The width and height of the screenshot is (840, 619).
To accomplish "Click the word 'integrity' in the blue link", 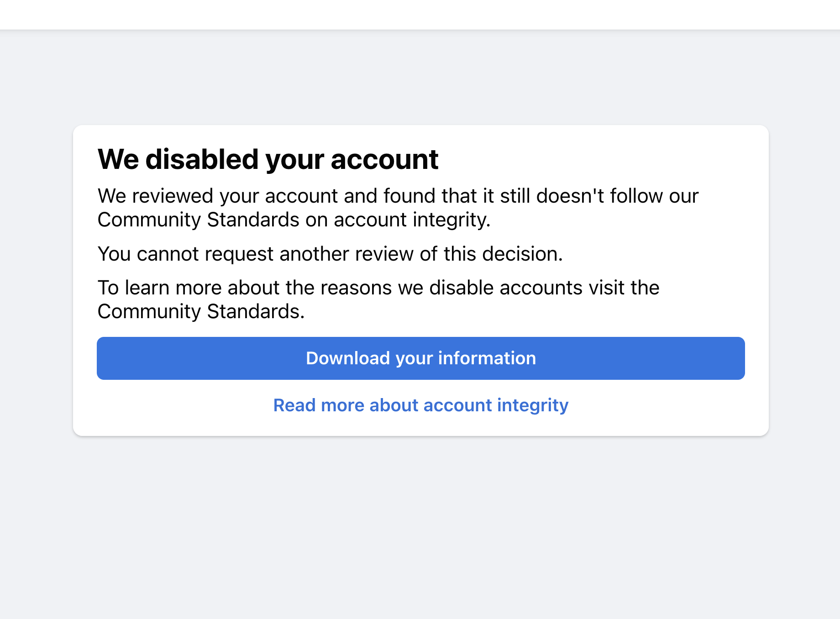I will pos(533,405).
